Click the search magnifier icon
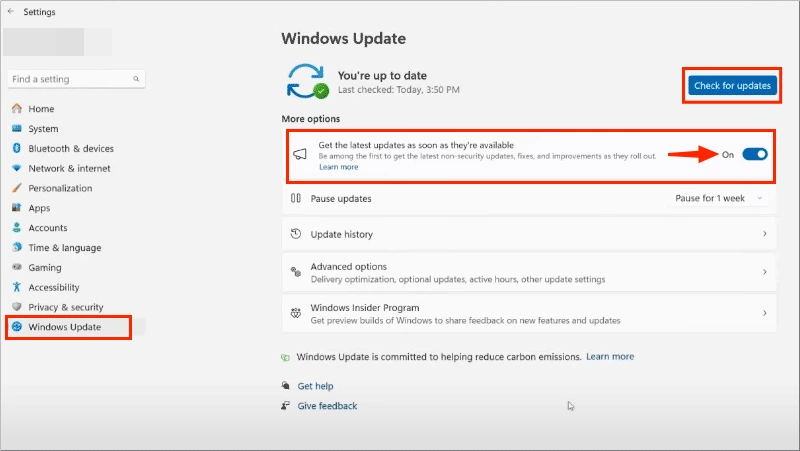Screen dimensions: 800x451 point(136,79)
